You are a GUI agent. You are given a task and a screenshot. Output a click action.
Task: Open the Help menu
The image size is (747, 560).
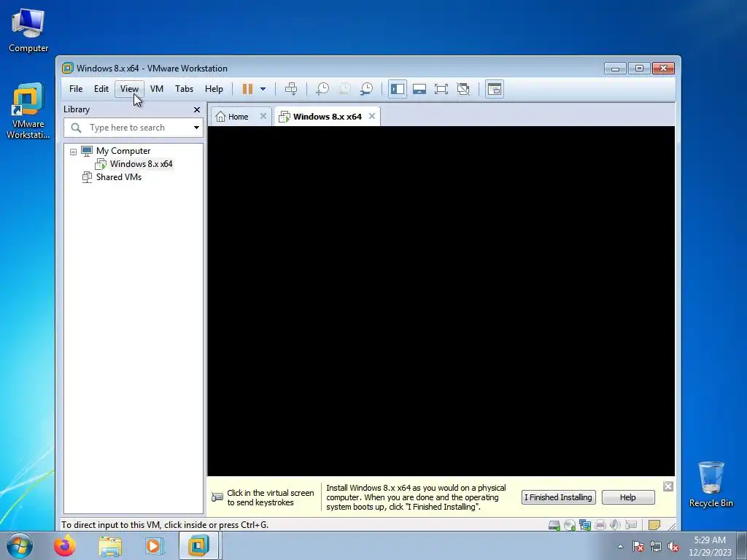click(214, 89)
